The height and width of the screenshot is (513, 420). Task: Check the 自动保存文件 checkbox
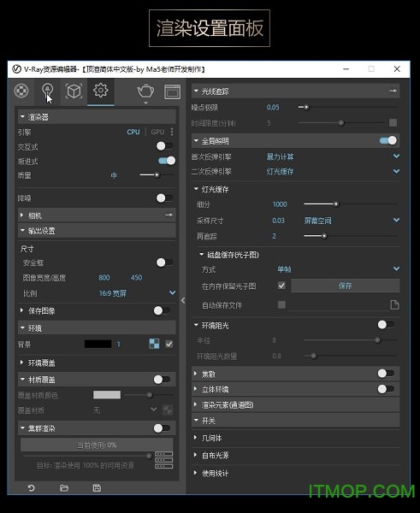[x=281, y=304]
